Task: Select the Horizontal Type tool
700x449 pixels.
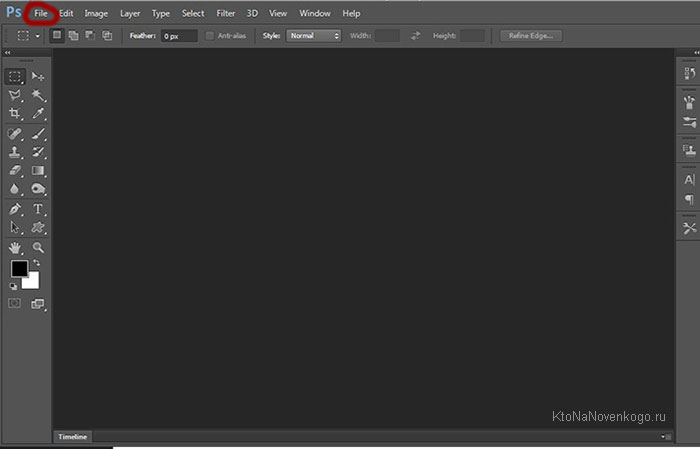Action: point(38,209)
